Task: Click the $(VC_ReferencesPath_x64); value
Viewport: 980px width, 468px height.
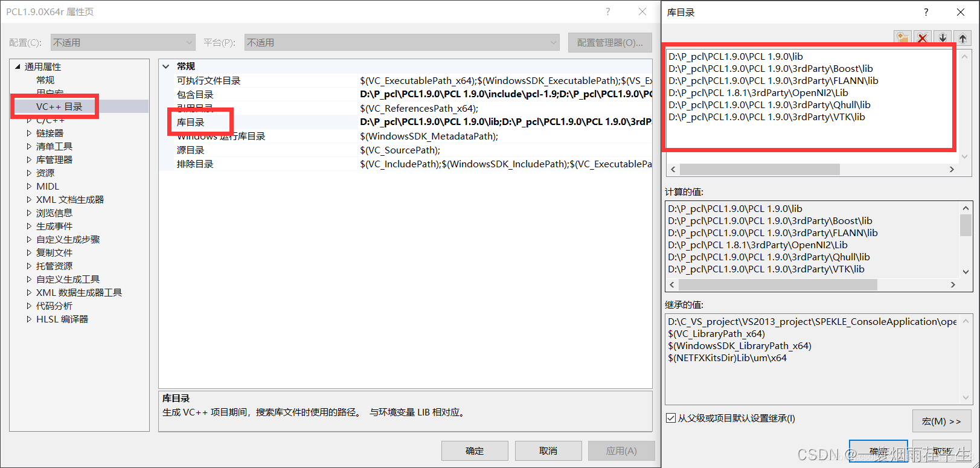Action: pos(419,108)
